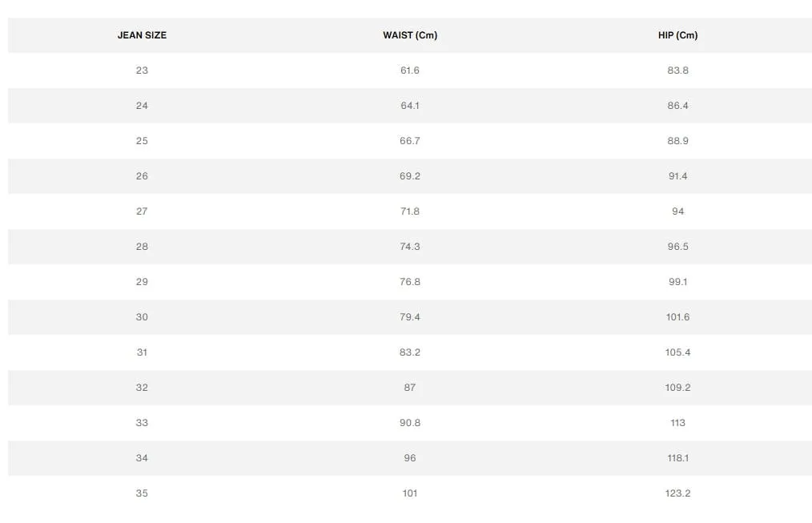
Task: Click jean size 26 cell
Action: coord(142,176)
